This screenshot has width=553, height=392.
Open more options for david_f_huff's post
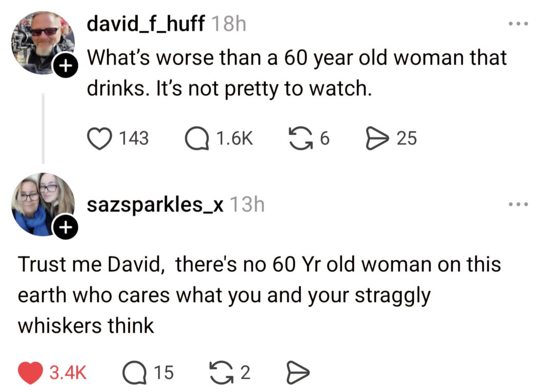[517, 24]
